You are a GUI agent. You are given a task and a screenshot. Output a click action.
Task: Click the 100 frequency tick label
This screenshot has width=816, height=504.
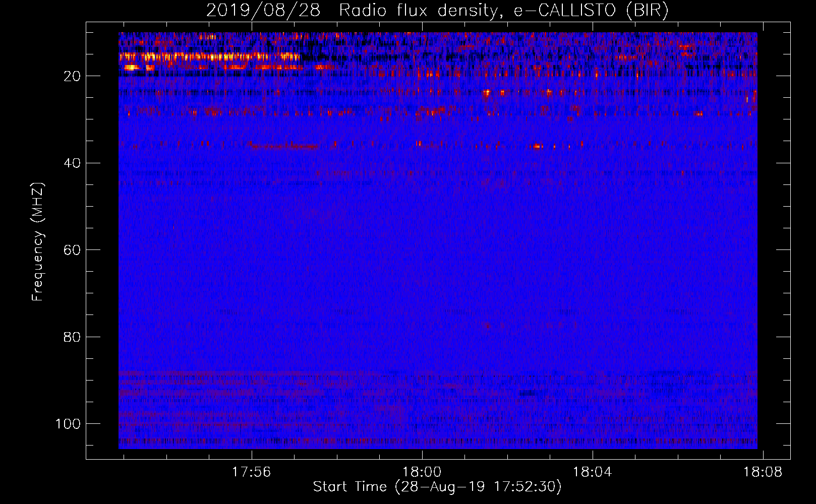[68, 424]
